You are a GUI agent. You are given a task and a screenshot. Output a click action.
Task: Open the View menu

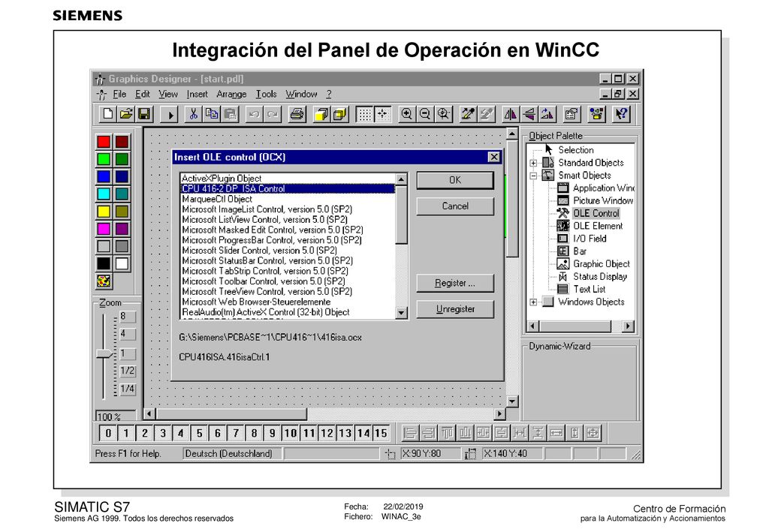pos(167,94)
